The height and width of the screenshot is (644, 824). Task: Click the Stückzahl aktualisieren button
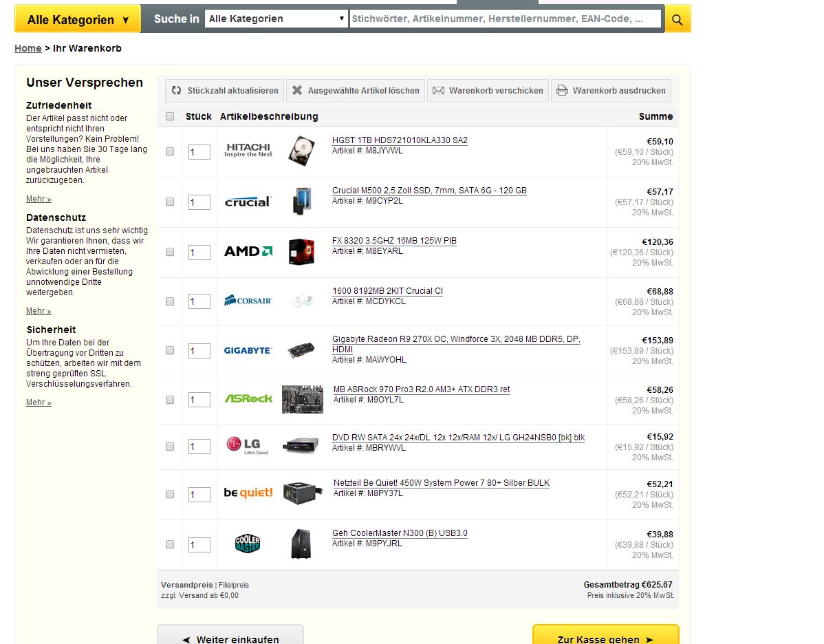coord(225,90)
